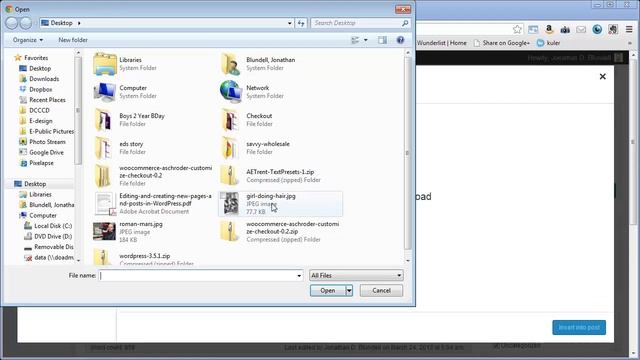Open the kuler bookmark
The height and width of the screenshot is (360, 640).
549,43
